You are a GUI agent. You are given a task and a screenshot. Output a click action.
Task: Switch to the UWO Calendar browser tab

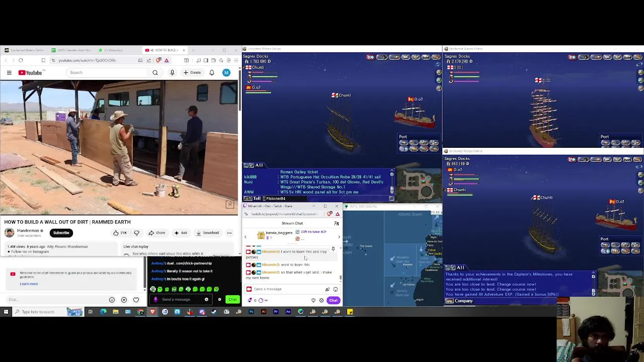[x=71, y=50]
